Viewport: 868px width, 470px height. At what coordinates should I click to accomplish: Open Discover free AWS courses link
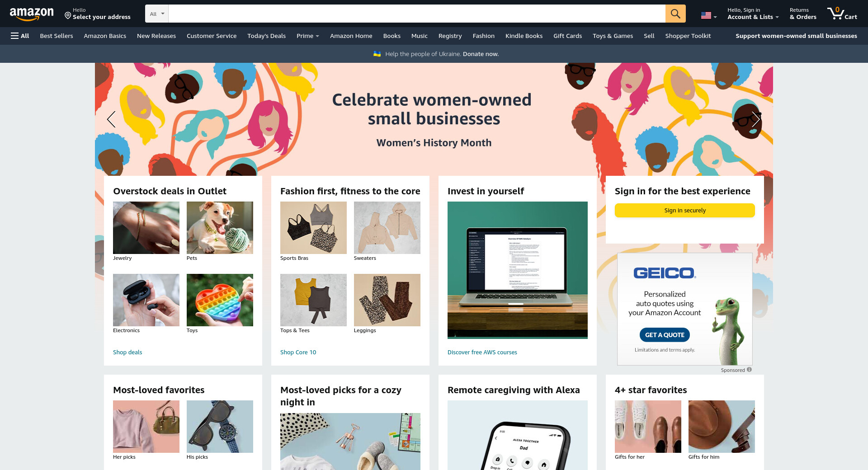coord(482,352)
